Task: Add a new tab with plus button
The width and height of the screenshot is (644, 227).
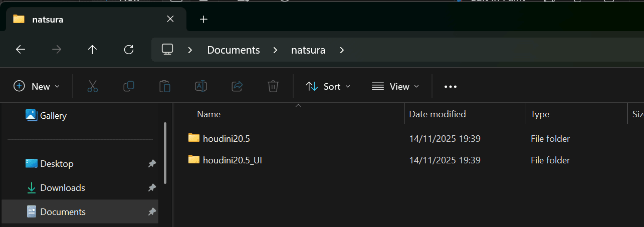Action: [x=203, y=20]
